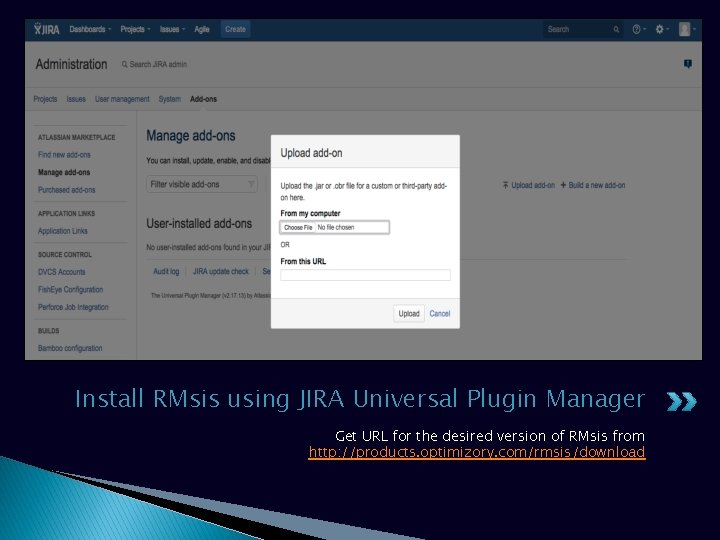Click the search magnifier icon

tap(616, 29)
